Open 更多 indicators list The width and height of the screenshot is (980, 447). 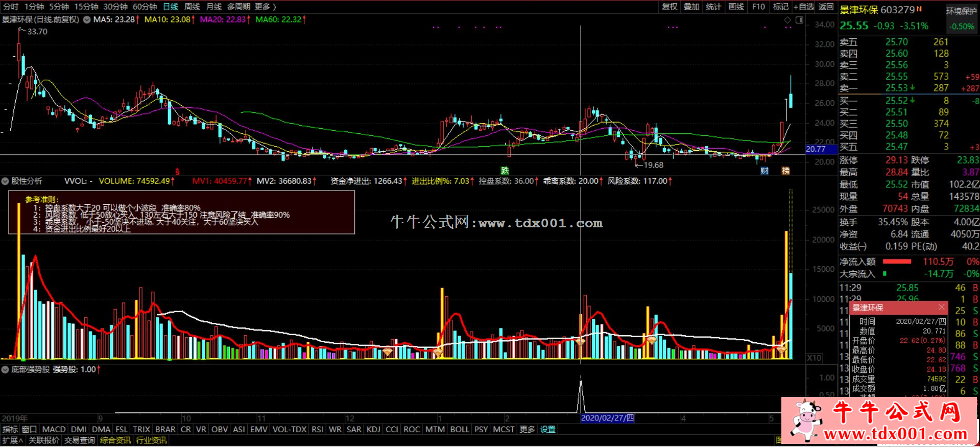click(528, 429)
